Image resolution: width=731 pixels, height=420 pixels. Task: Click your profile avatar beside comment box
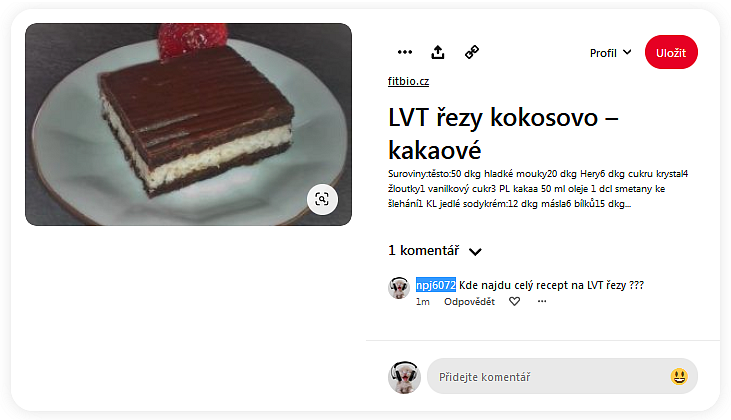(404, 377)
